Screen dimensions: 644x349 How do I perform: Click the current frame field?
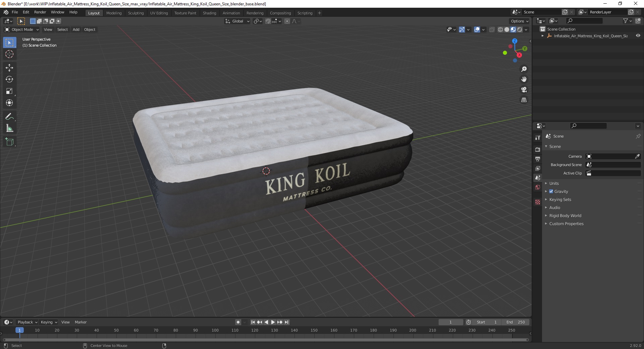451,322
